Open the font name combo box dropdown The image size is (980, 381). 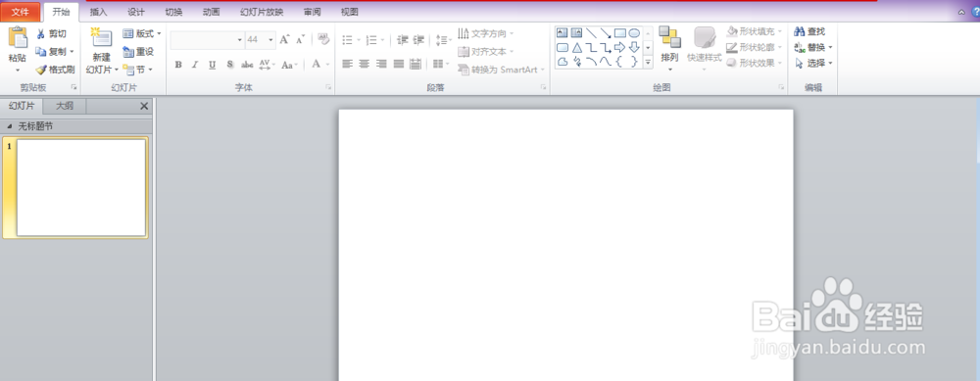pyautogui.click(x=239, y=40)
